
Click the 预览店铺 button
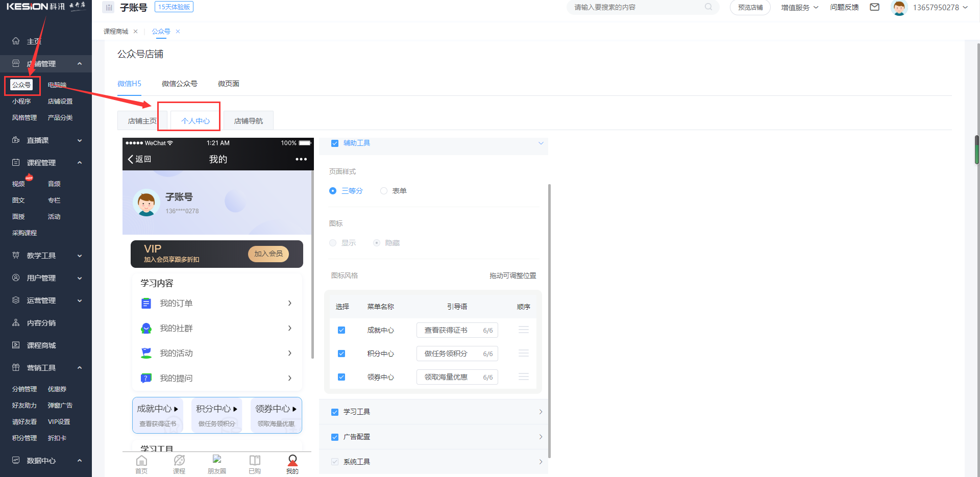coord(750,7)
